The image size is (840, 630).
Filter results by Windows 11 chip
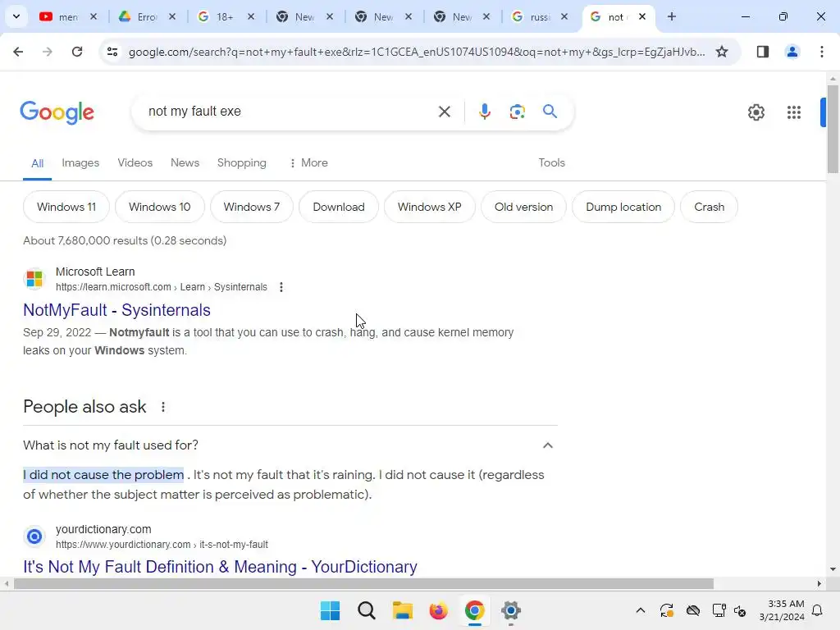(x=66, y=208)
